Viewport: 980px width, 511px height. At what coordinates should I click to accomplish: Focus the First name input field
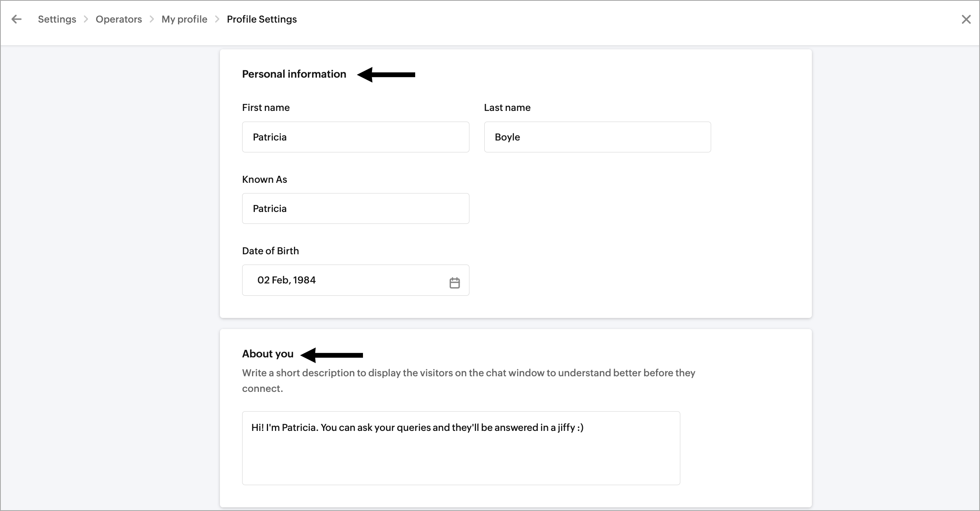(355, 137)
